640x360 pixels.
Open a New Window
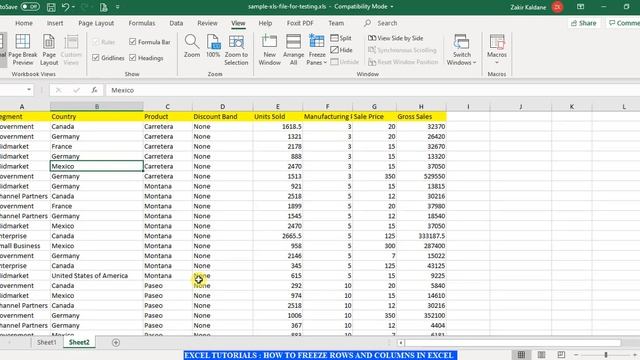pyautogui.click(x=269, y=50)
